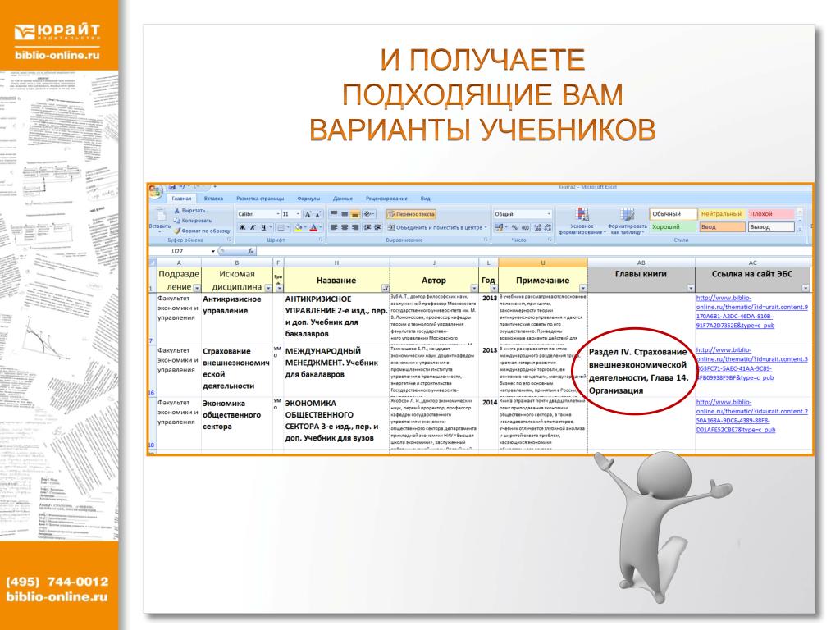The image size is (840, 630).
Task: Open the Рецензирование ribbon tab
Action: pos(386,199)
